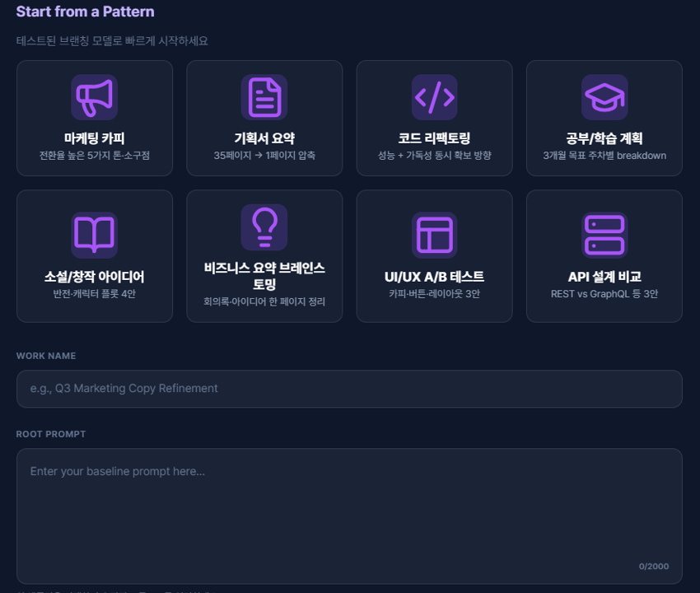Click the REST vs GraphQL 등 3안 description

(x=604, y=294)
